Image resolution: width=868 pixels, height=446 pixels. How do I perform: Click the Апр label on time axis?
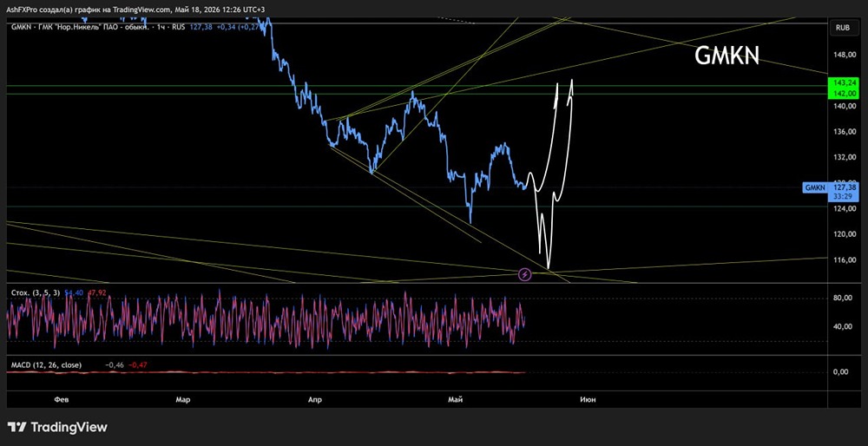(x=314, y=399)
